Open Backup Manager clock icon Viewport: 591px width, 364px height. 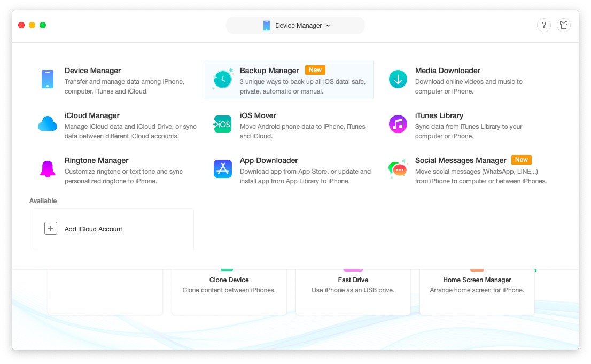coord(223,79)
